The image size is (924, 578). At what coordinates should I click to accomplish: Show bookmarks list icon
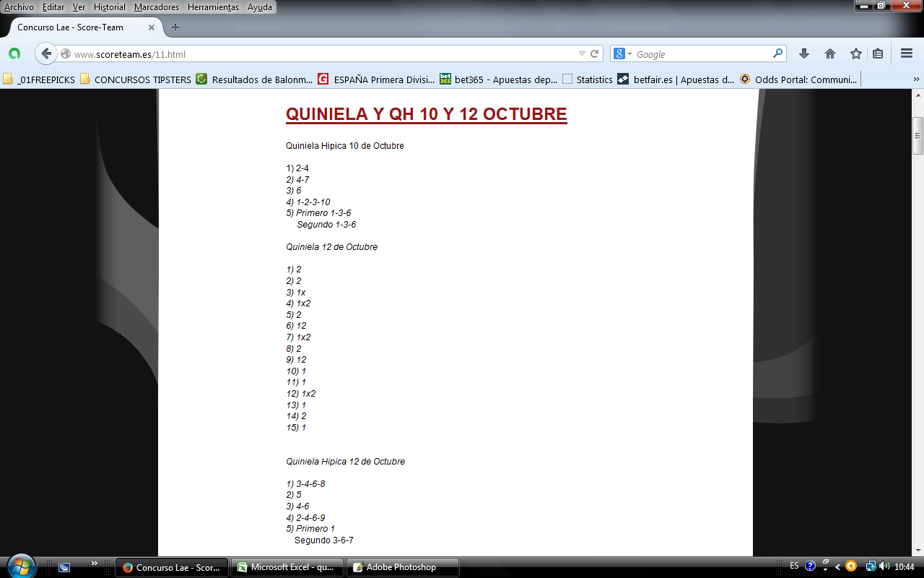tap(878, 53)
